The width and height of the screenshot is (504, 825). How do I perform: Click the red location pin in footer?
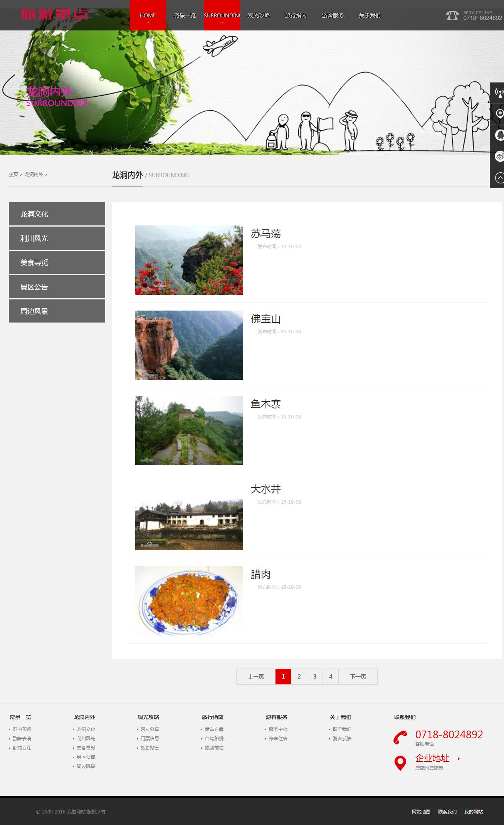click(400, 763)
